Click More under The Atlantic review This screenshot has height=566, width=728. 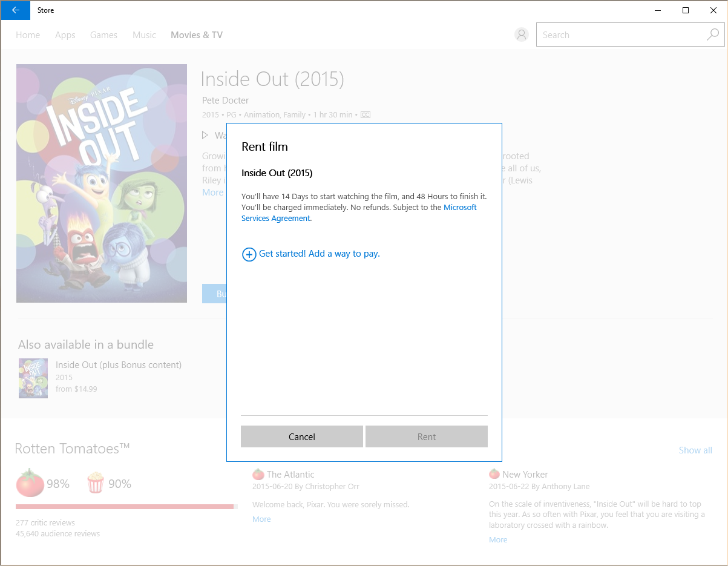(x=261, y=519)
